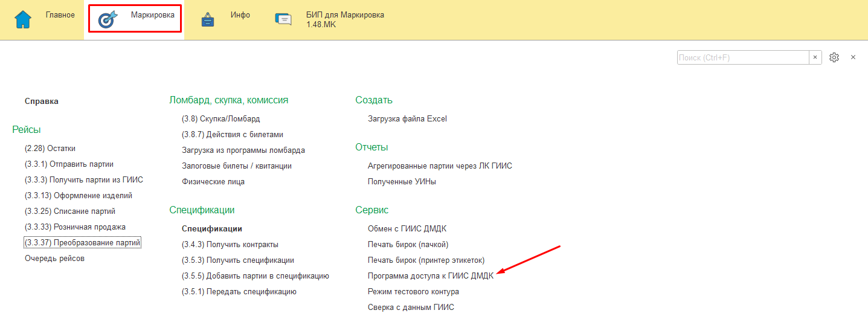Click the chat bubble БИП icon

(x=283, y=19)
